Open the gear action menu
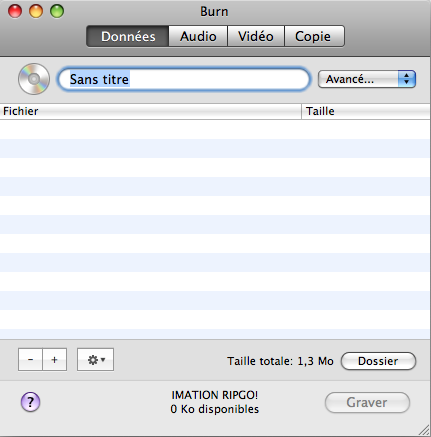The width and height of the screenshot is (431, 437). [x=96, y=360]
